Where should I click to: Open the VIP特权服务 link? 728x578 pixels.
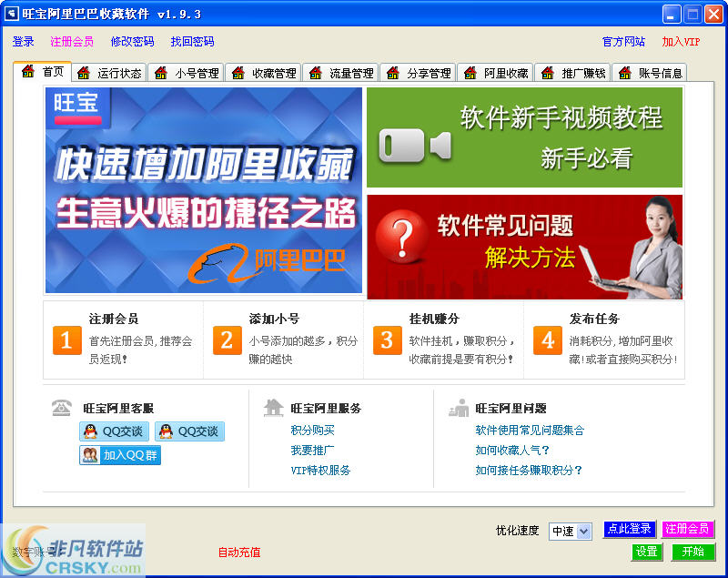320,471
